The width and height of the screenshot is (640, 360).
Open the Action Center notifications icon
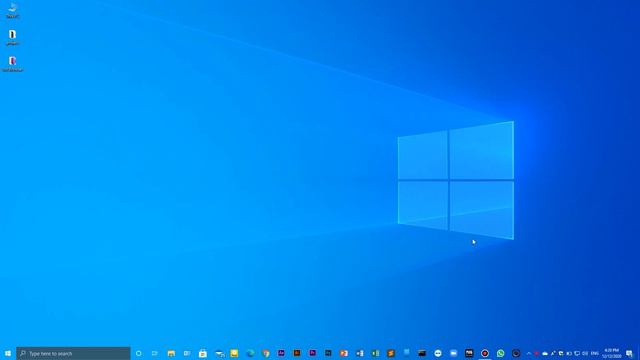point(629,353)
